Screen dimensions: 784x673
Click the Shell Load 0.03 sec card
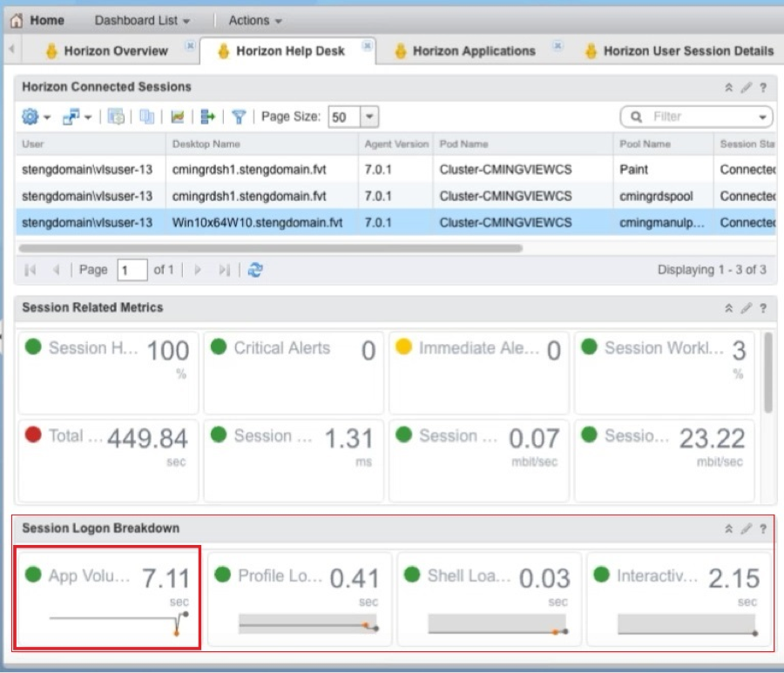489,599
